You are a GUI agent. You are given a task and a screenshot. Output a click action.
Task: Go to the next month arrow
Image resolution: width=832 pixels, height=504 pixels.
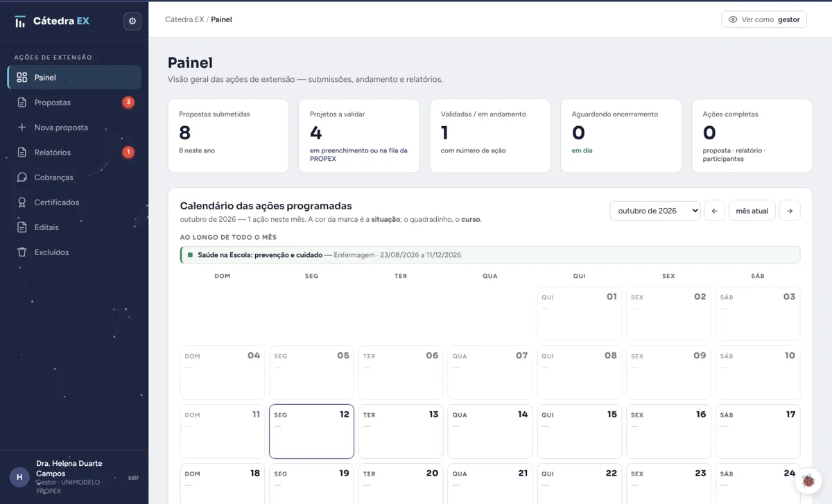790,211
